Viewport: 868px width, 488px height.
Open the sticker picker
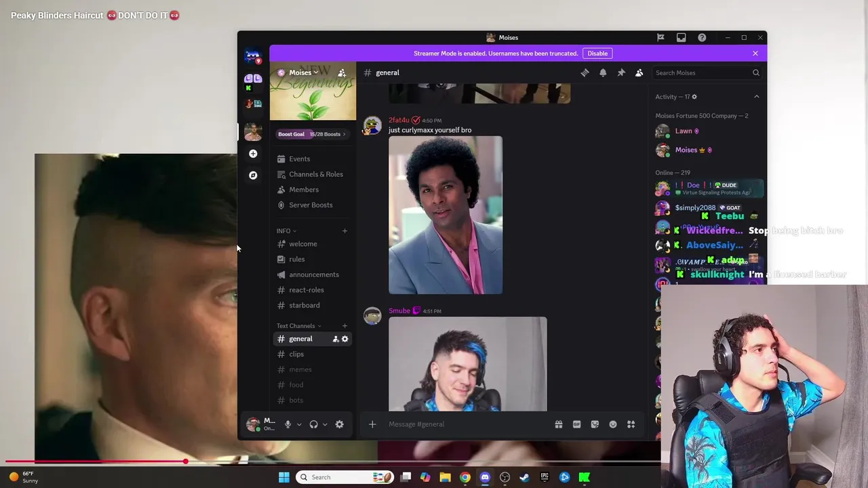click(595, 424)
